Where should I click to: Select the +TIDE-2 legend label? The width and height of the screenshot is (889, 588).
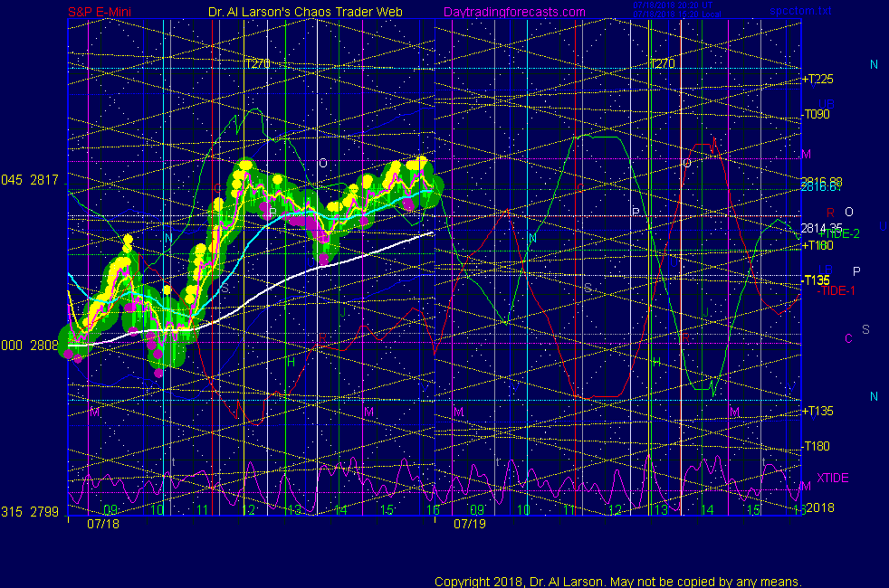tap(839, 233)
